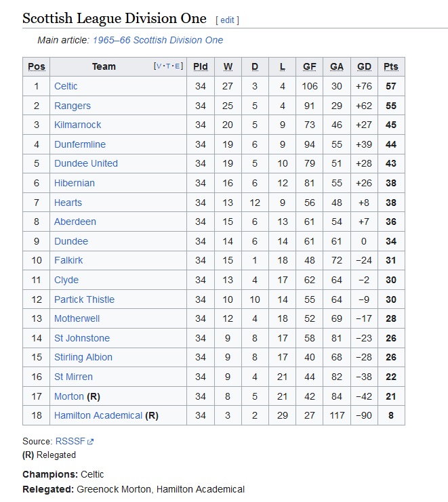This screenshot has height=502, width=448.
Task: Go to Dundee United article
Action: (86, 163)
